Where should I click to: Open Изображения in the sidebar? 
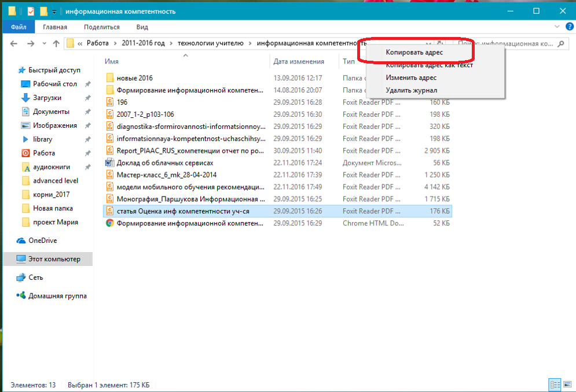click(55, 125)
